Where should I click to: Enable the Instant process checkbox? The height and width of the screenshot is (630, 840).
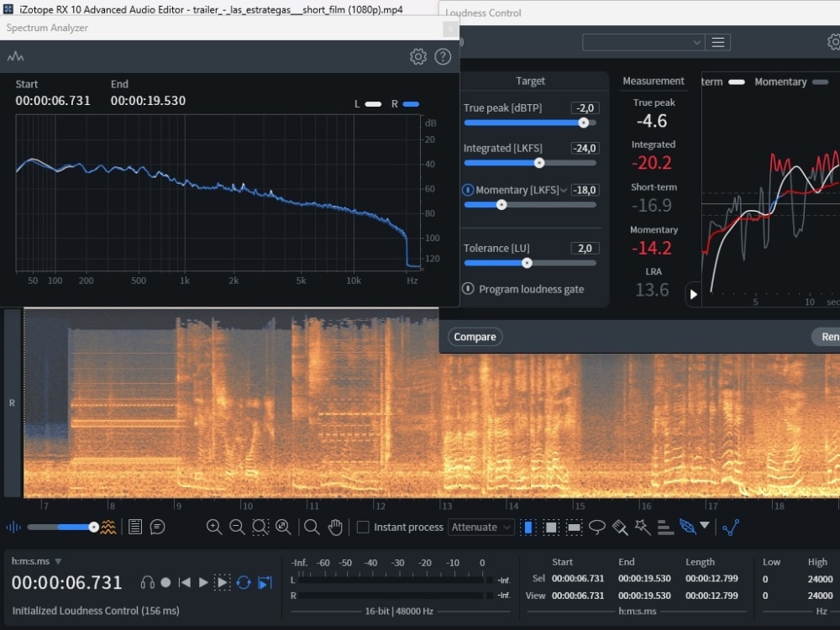pos(363,528)
